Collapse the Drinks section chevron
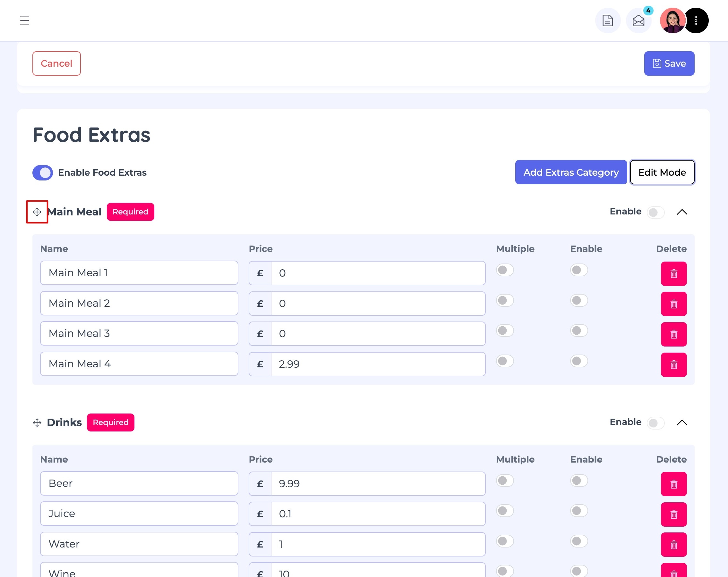The image size is (728, 577). click(682, 422)
